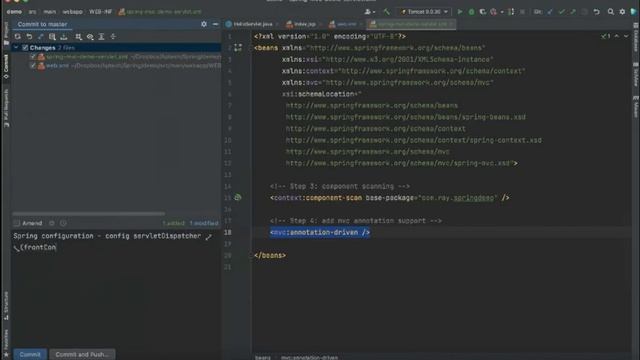
Task: Enable the Amend checkbox
Action: (x=17, y=223)
